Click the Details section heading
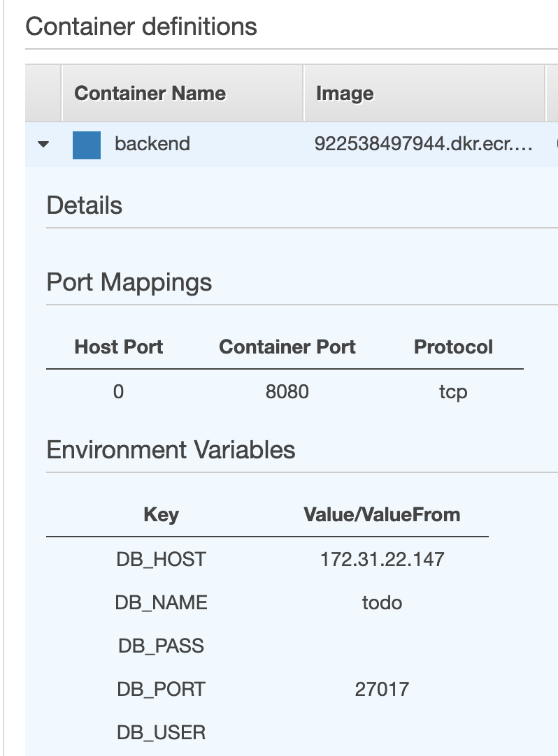Screen dimensions: 558x756 click(84, 205)
